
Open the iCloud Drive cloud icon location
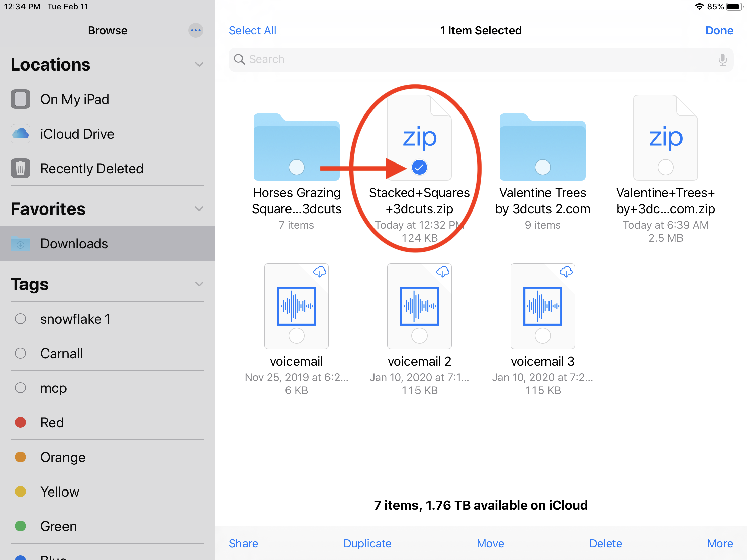tap(20, 134)
